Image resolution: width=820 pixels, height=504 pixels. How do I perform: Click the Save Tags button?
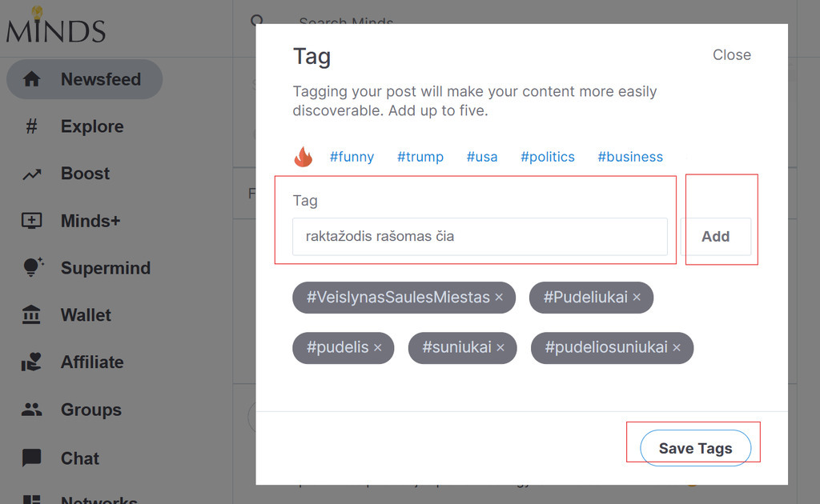pyautogui.click(x=696, y=448)
